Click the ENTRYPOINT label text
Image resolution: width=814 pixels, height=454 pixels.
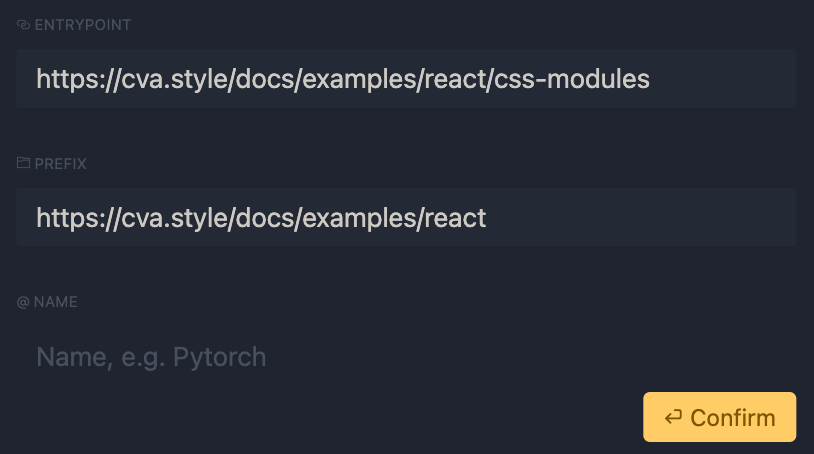tap(83, 25)
